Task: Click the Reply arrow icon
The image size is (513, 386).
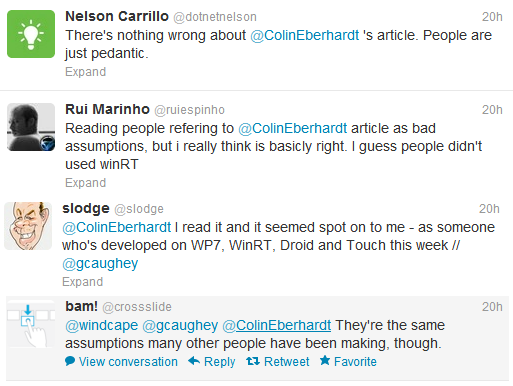Action: (x=194, y=361)
